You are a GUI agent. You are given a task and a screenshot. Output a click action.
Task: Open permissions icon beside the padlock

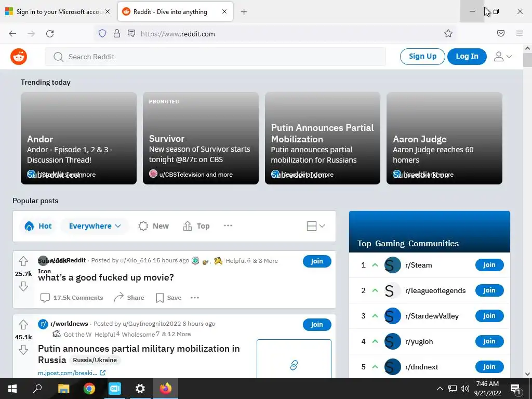131,33
